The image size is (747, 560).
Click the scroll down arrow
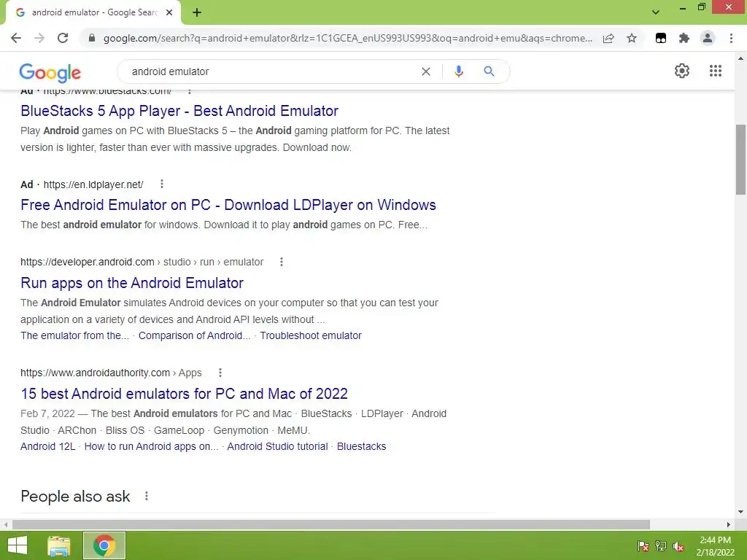(740, 513)
